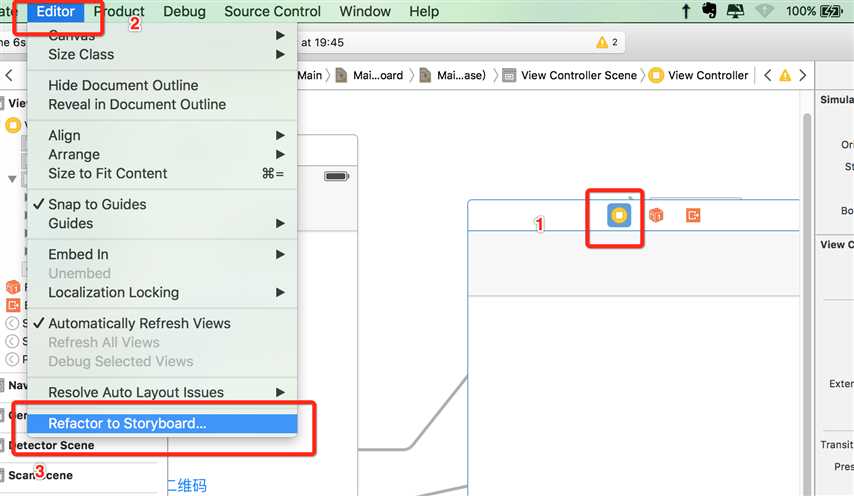Open the Help menu

[x=424, y=11]
